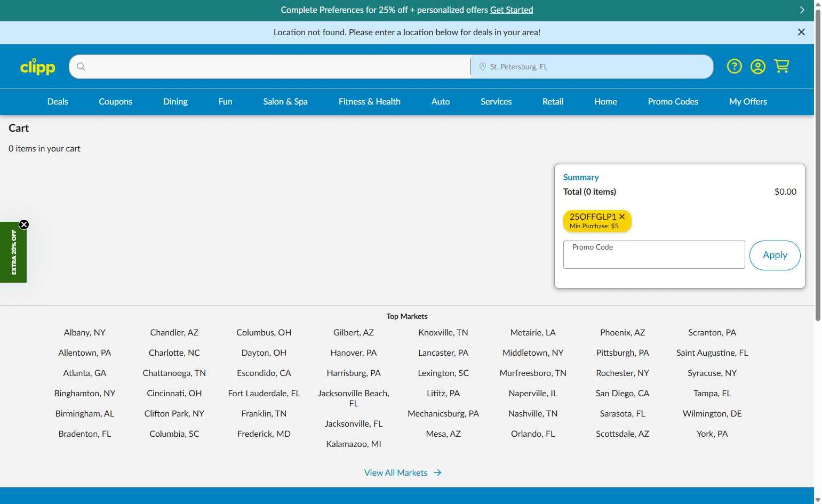Open the help question mark icon
822x504 pixels.
pyautogui.click(x=735, y=66)
